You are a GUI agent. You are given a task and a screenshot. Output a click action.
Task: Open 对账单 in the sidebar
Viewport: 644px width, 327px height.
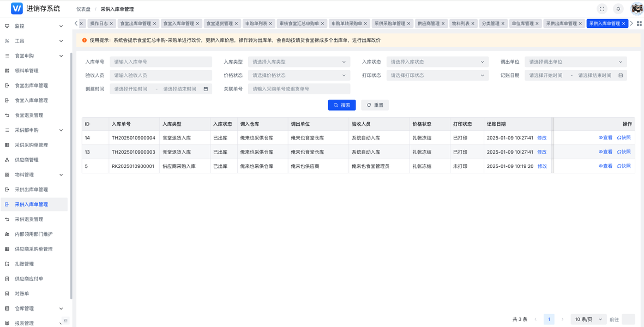coord(34,293)
